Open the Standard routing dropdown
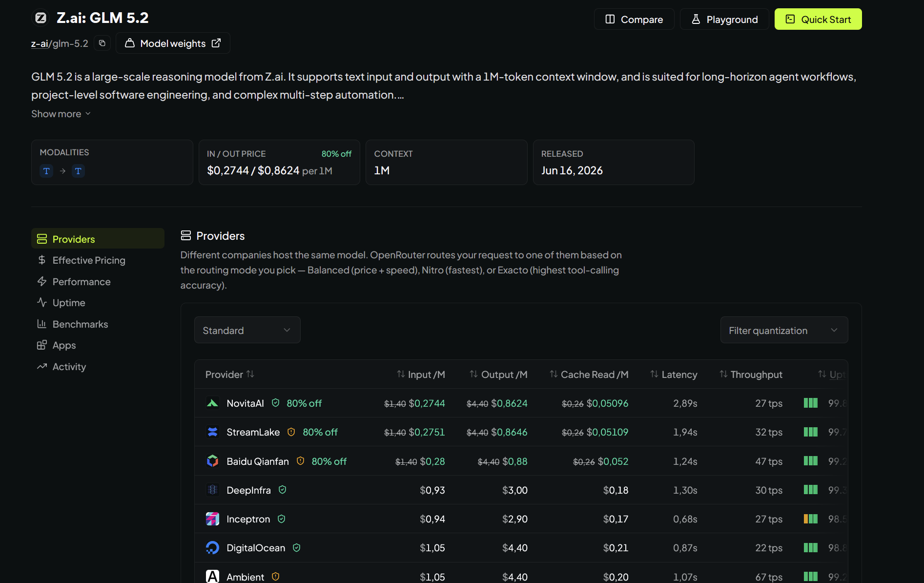The width and height of the screenshot is (924, 583). pos(247,330)
